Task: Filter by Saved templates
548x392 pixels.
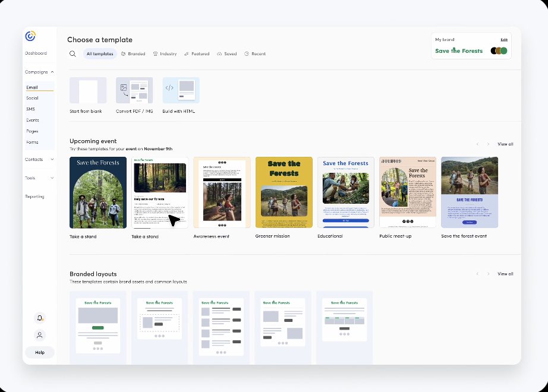Action: [226, 54]
